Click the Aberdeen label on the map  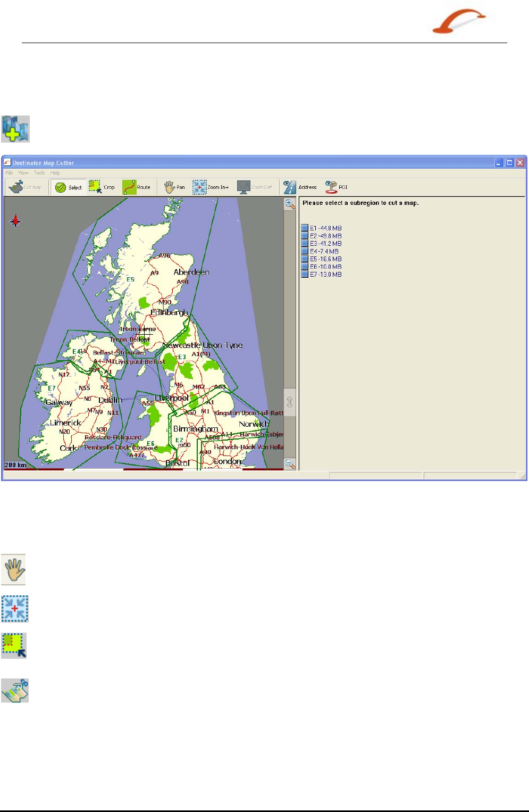pos(191,272)
